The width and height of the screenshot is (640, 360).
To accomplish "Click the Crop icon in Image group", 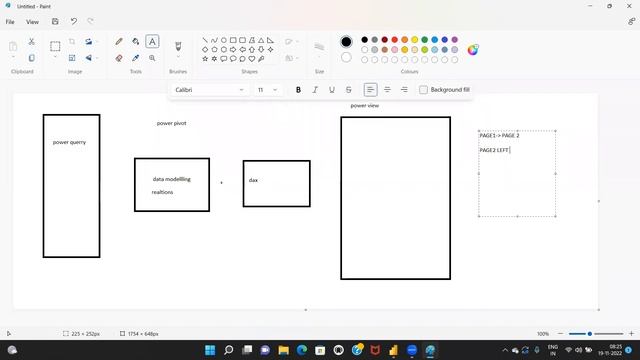I will pyautogui.click(x=72, y=42).
